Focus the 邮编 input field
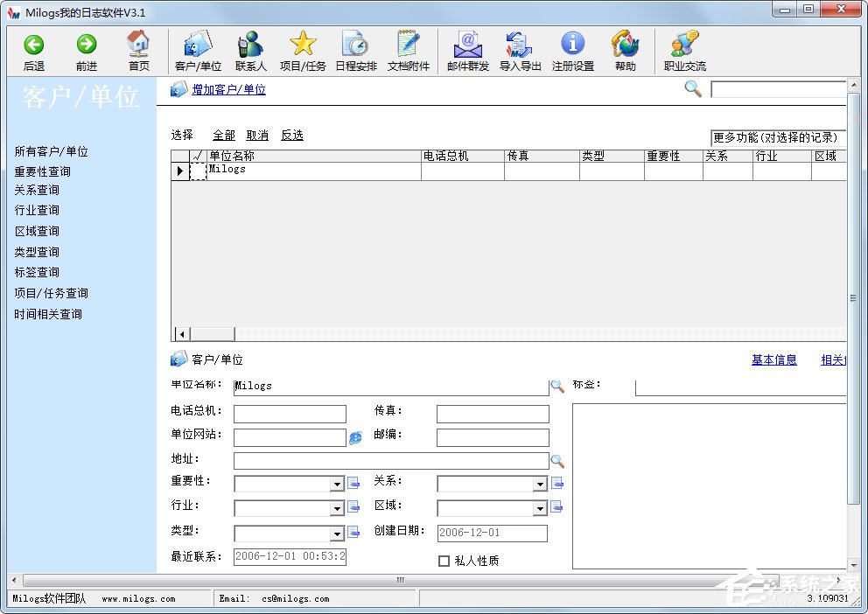868x614 pixels. tap(493, 437)
